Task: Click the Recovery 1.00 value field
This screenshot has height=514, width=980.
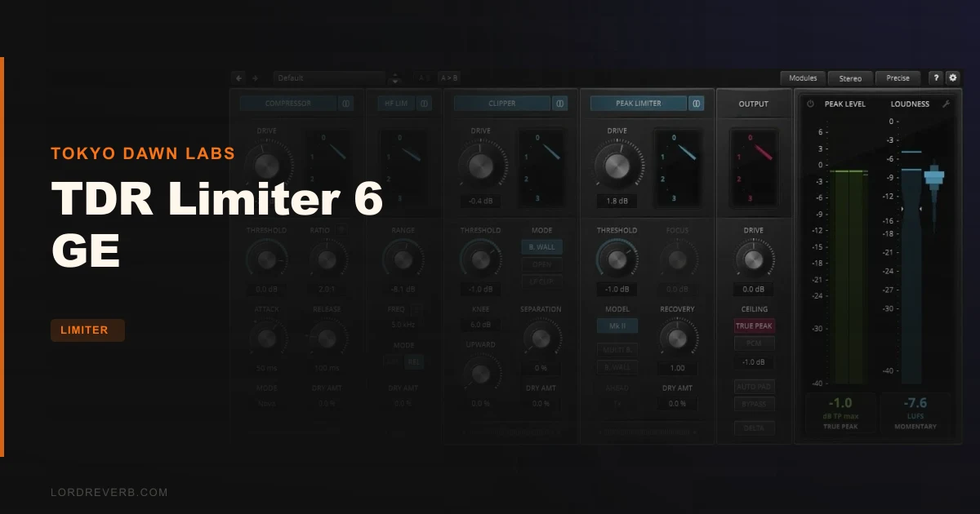Action: (677, 368)
